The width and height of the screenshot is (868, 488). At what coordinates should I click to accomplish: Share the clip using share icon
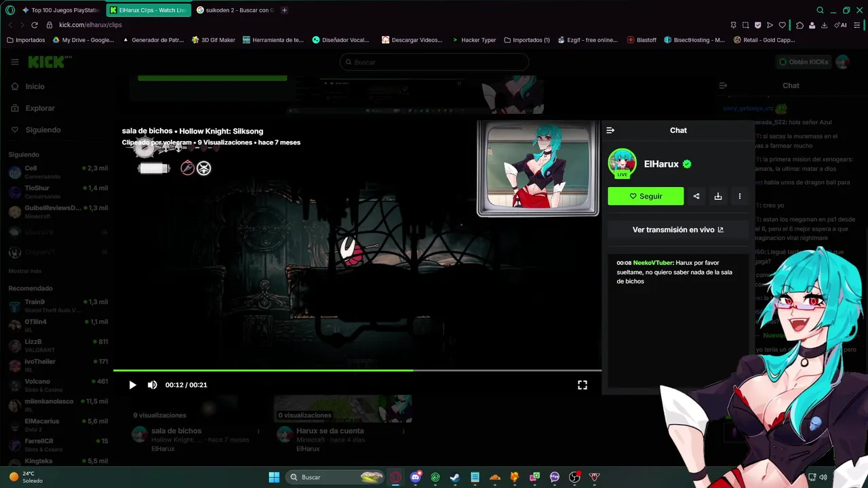696,196
